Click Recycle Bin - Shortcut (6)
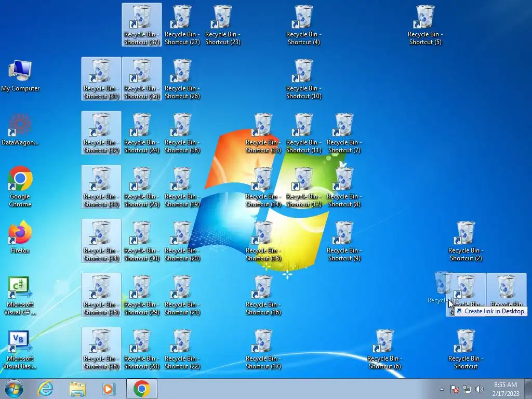 (x=385, y=349)
